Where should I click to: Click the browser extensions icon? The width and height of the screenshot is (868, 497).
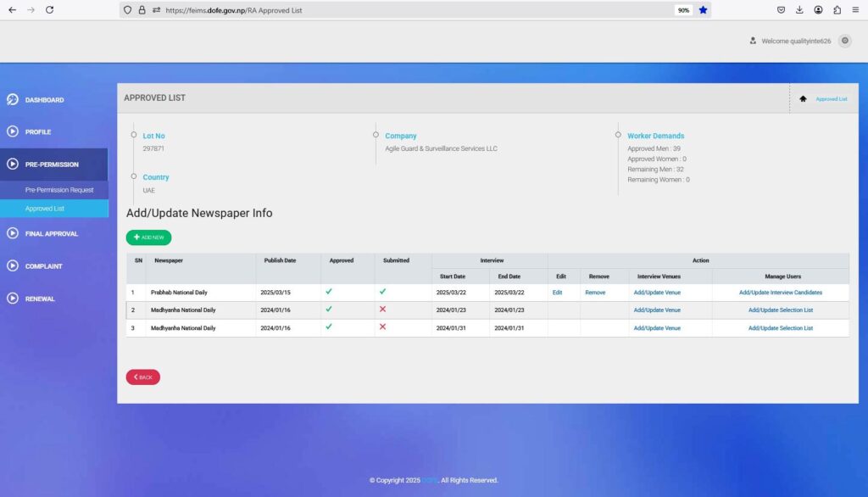(x=837, y=10)
